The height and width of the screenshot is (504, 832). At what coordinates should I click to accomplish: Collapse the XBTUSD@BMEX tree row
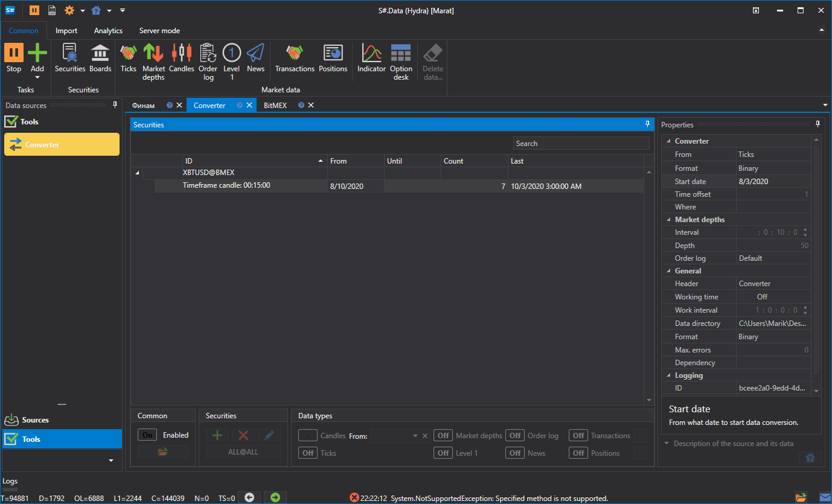click(136, 173)
